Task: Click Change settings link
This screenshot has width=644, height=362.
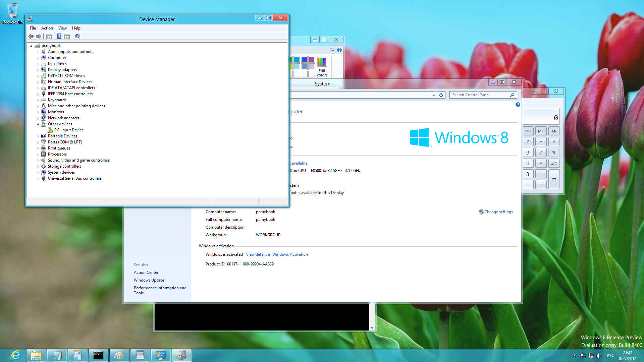Action: click(x=498, y=212)
